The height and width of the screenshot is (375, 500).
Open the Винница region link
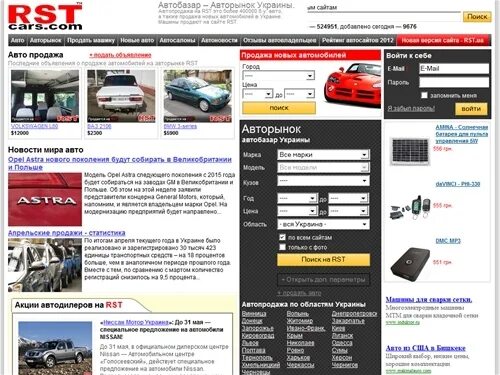254,314
